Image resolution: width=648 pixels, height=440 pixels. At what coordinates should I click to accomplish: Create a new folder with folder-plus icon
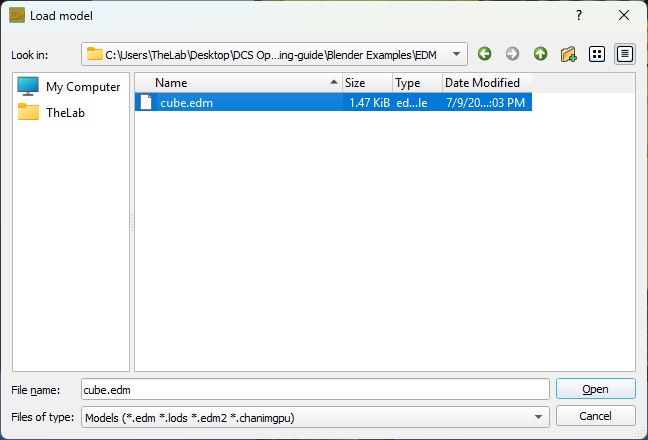(x=568, y=54)
